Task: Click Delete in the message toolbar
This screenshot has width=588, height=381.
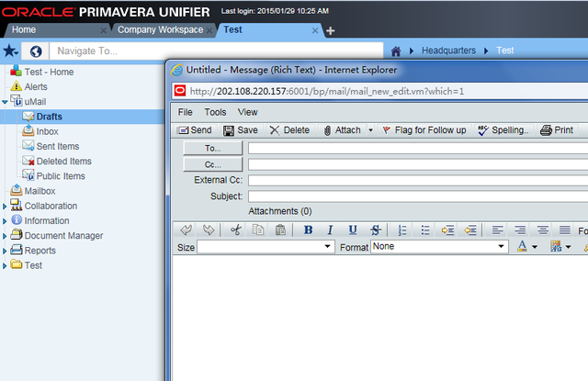Action: (289, 130)
